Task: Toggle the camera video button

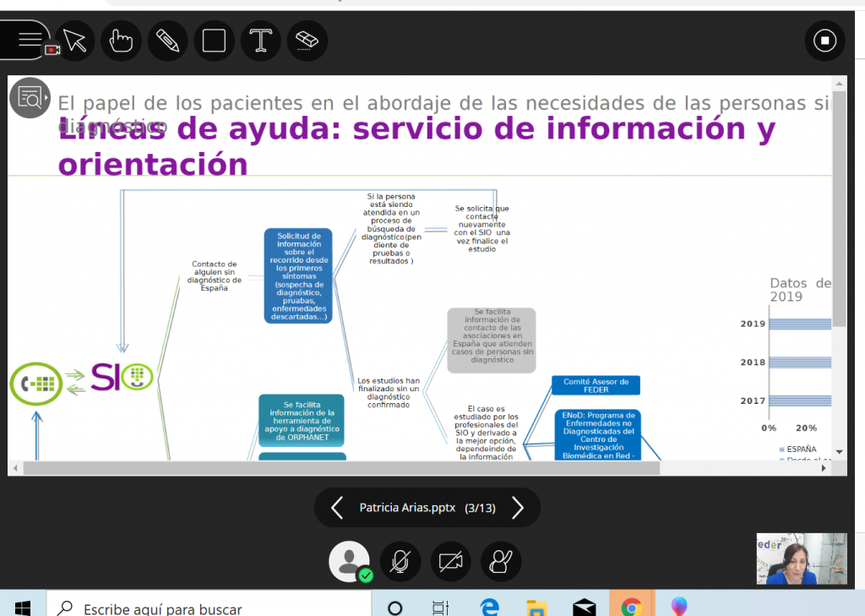Action: (450, 562)
